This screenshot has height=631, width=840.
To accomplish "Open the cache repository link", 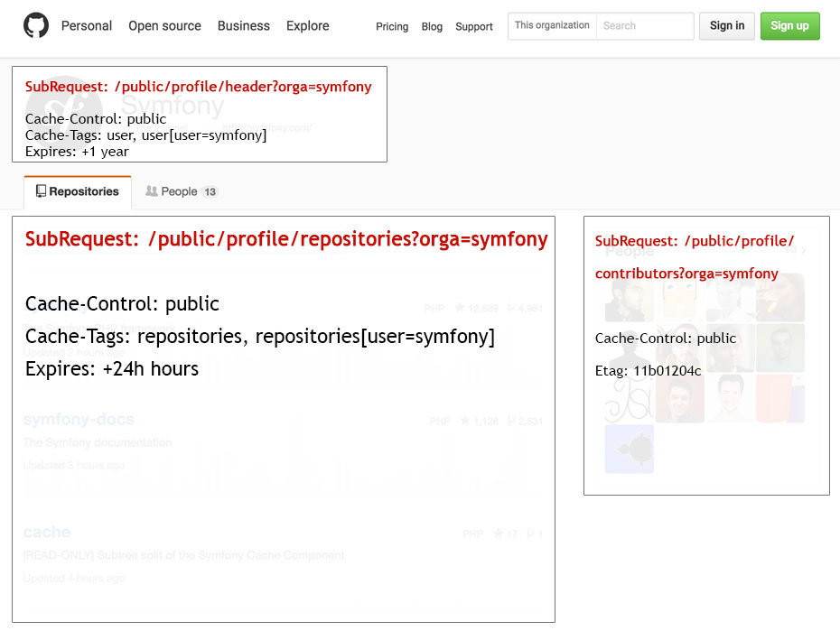I will tap(47, 532).
